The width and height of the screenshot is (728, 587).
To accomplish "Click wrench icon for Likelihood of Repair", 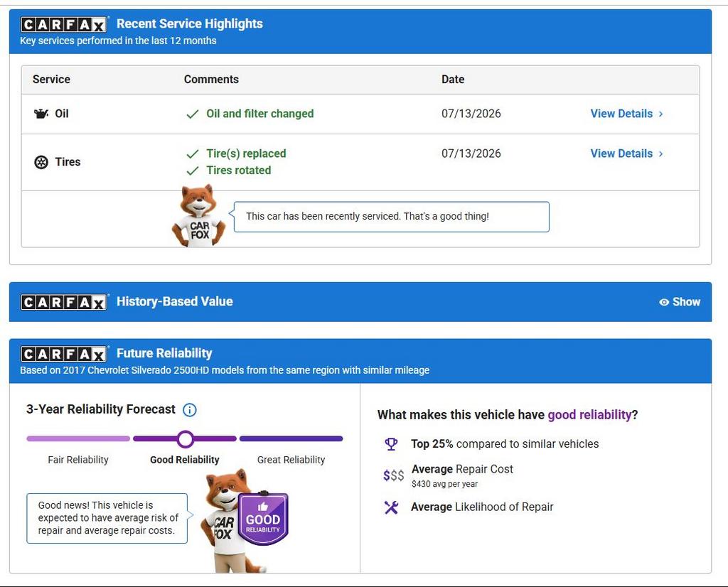I will click(x=392, y=507).
